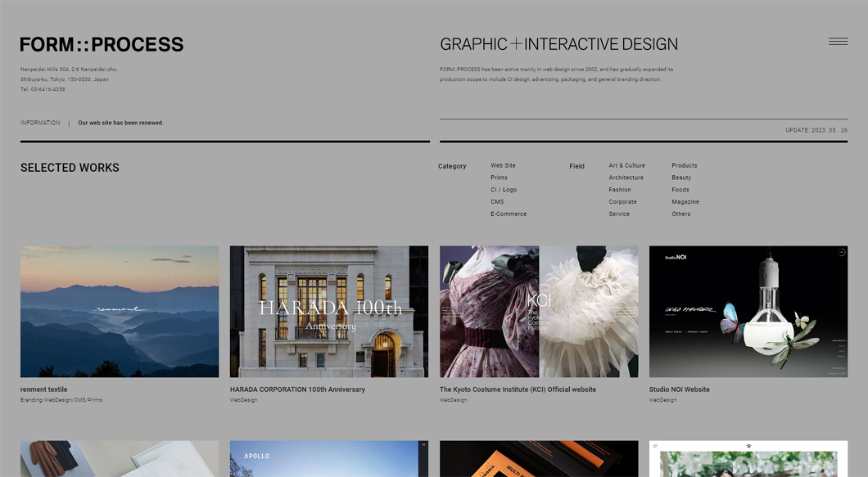Select the Magazine field filter

coord(685,202)
